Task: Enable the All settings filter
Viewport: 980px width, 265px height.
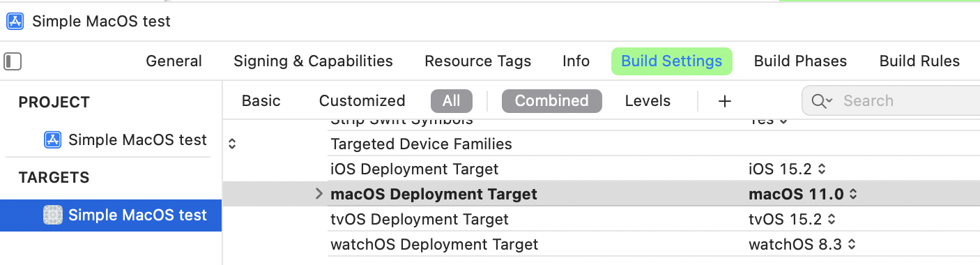Action: (451, 101)
